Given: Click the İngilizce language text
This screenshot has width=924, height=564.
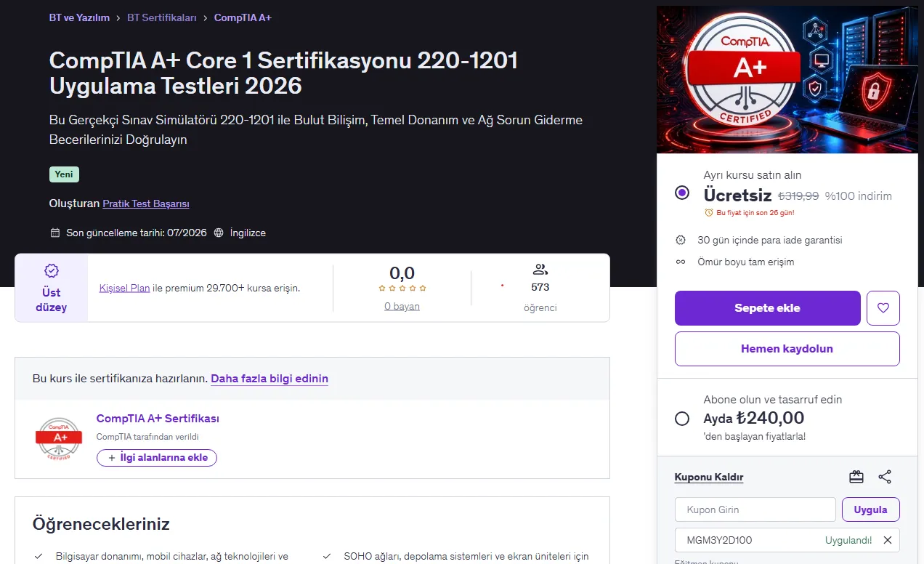Looking at the screenshot, I should click(248, 233).
